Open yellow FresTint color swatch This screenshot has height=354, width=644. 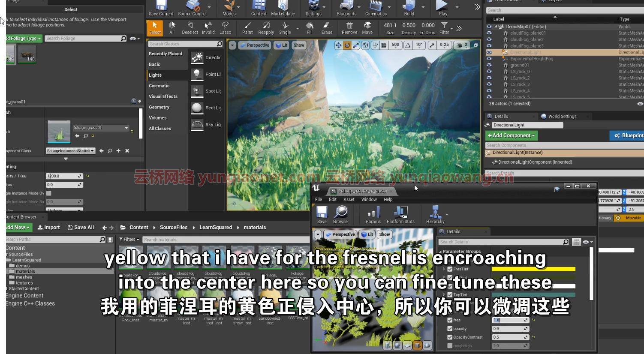533,269
